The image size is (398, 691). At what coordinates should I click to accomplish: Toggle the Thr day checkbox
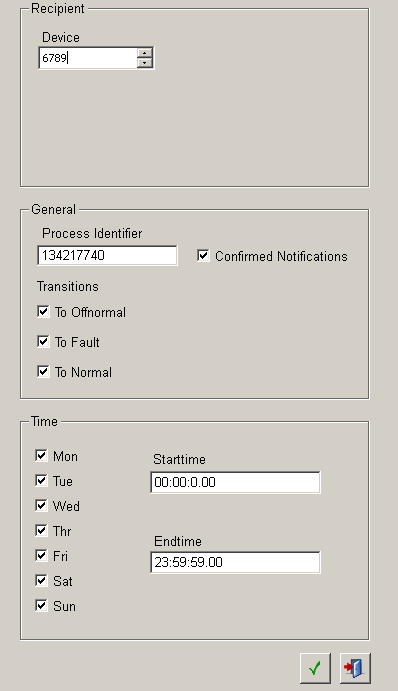coord(41,531)
